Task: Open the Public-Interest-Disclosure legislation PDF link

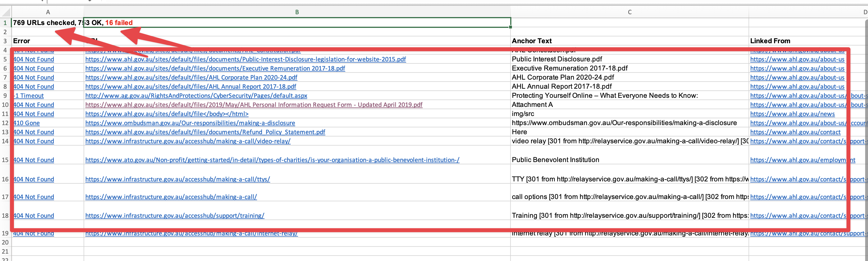Action: point(245,59)
